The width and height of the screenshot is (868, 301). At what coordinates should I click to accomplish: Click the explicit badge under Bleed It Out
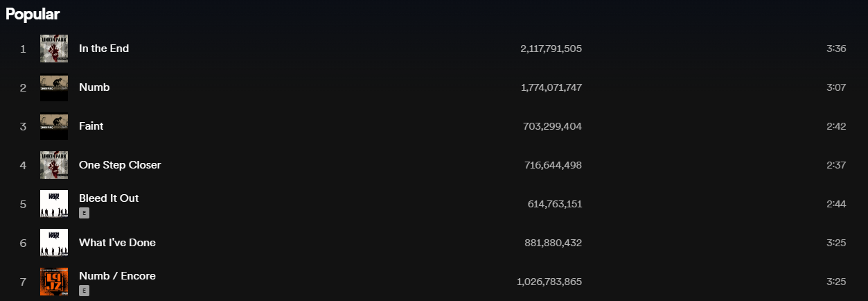point(84,214)
